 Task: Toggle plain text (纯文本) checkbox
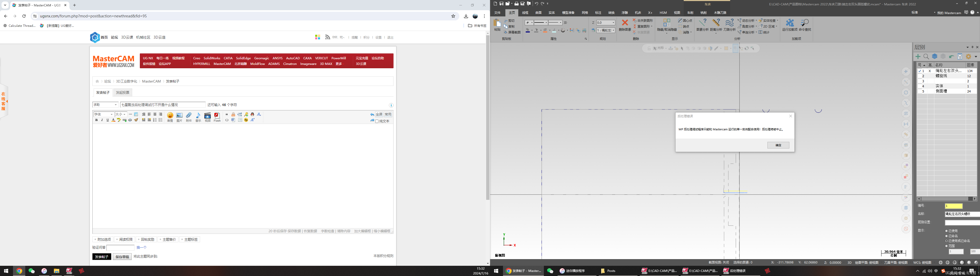(x=377, y=121)
